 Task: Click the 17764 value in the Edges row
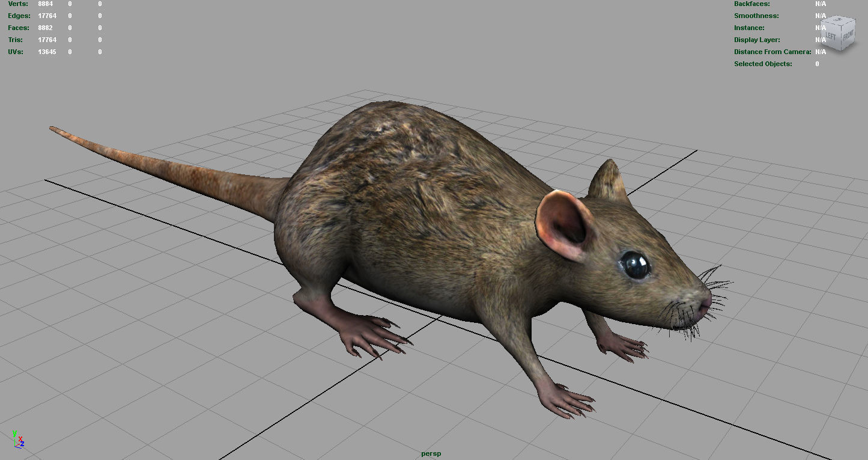(x=47, y=16)
